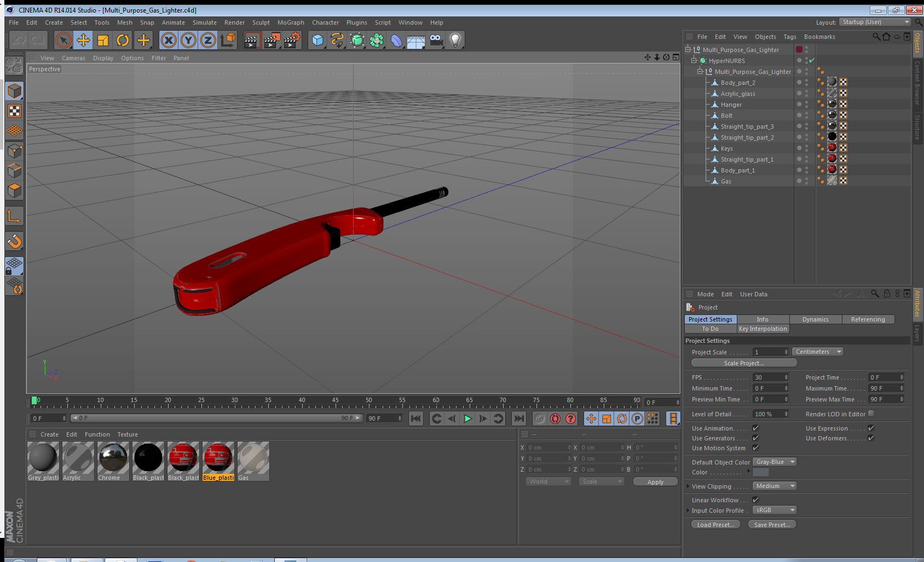The image size is (924, 562).
Task: Enable Render LOD in Editor
Action: 871,414
